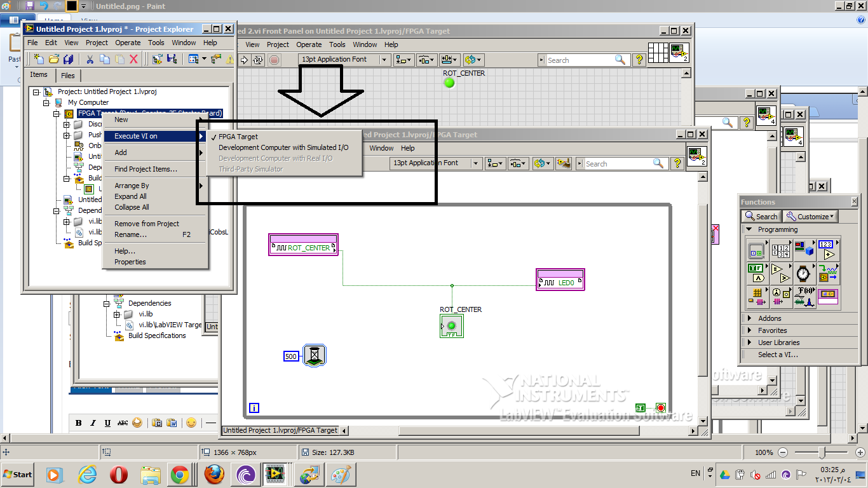868x488 pixels.
Task: Click Select a VI... in Functions palette
Action: [778, 355]
